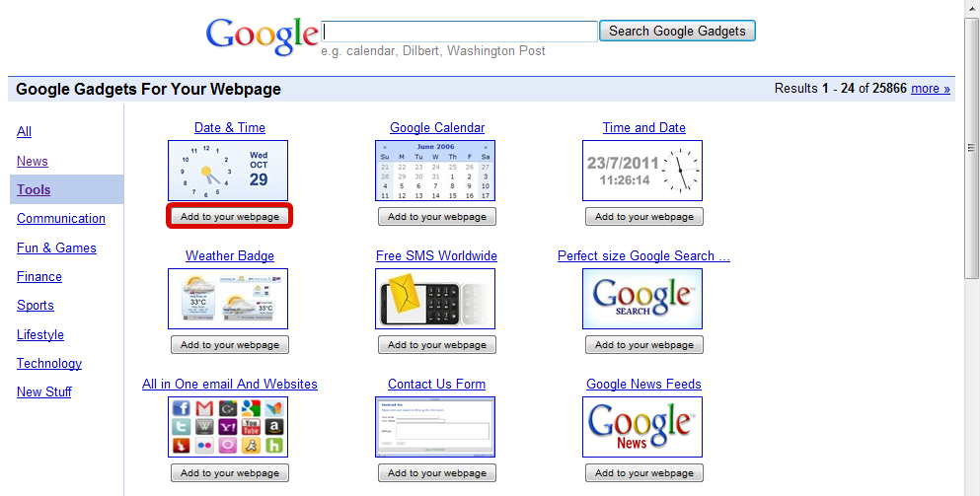This screenshot has width=980, height=496.
Task: Click the scrollbar up arrow
Action: (971, 8)
